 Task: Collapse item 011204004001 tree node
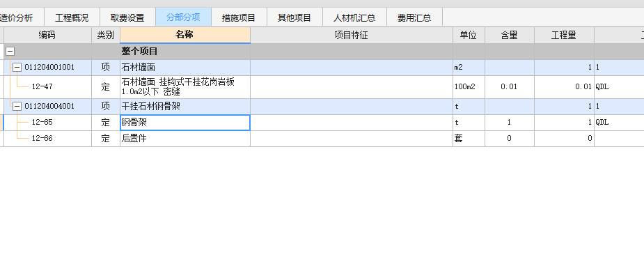[17, 107]
